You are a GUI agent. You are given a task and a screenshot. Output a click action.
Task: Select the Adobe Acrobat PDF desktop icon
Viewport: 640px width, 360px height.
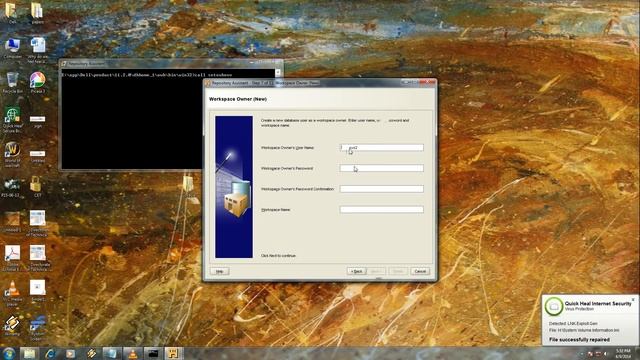click(x=12, y=258)
